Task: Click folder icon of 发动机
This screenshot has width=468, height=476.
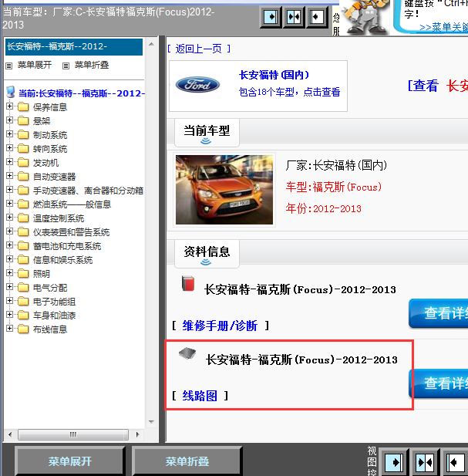Action: click(23, 163)
